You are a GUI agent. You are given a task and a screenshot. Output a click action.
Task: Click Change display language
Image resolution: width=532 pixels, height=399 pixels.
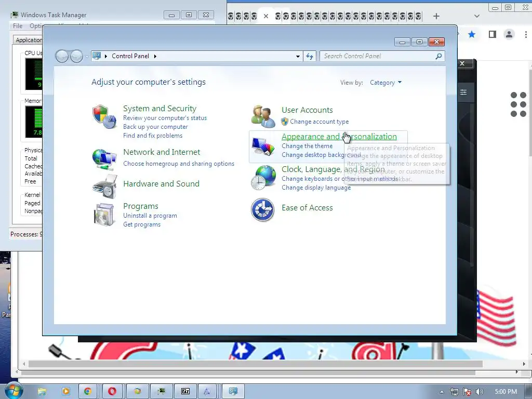[x=316, y=188]
